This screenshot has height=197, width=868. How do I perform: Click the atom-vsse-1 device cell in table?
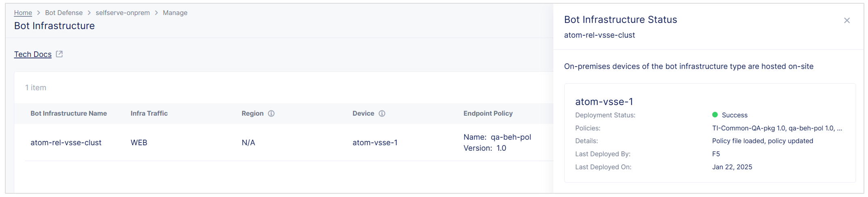click(x=375, y=143)
